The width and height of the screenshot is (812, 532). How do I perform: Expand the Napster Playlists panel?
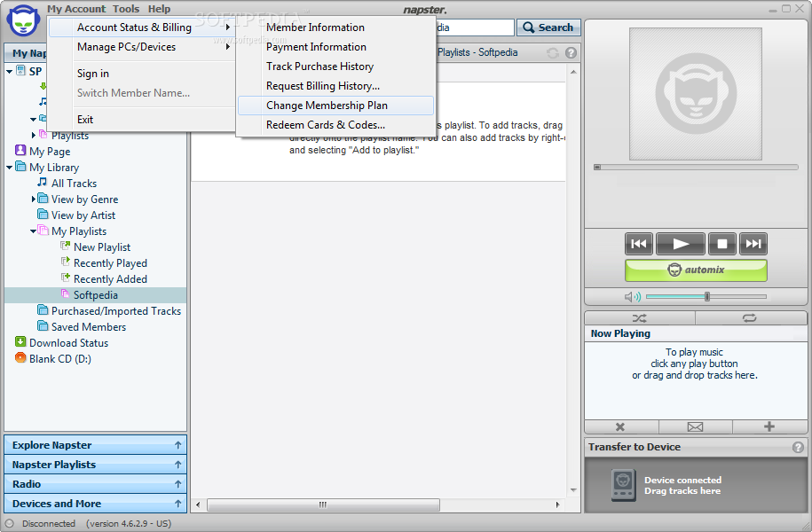click(x=95, y=465)
